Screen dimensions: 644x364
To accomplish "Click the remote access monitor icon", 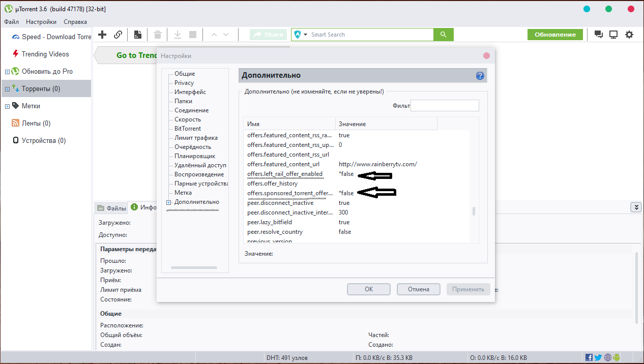I will pyautogui.click(x=613, y=35).
